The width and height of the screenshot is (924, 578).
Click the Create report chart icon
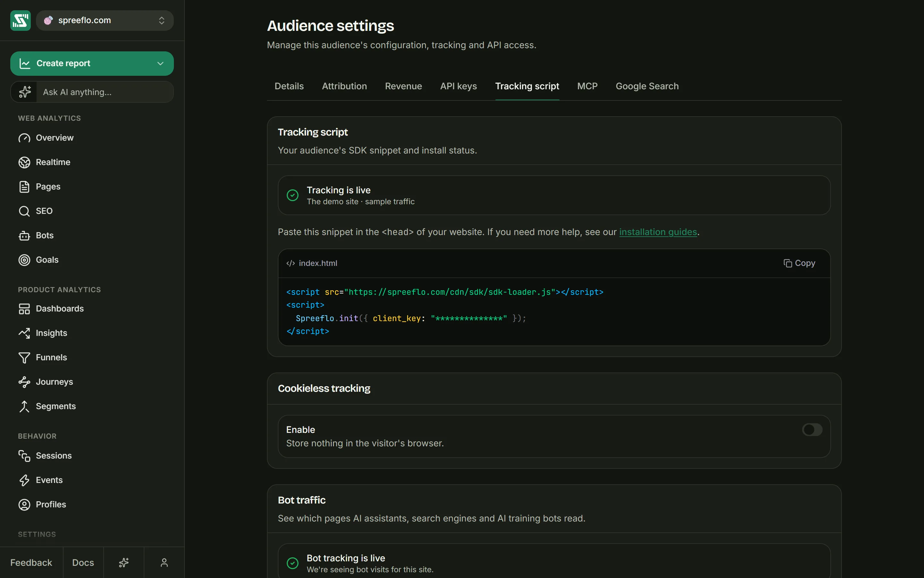[x=25, y=64]
